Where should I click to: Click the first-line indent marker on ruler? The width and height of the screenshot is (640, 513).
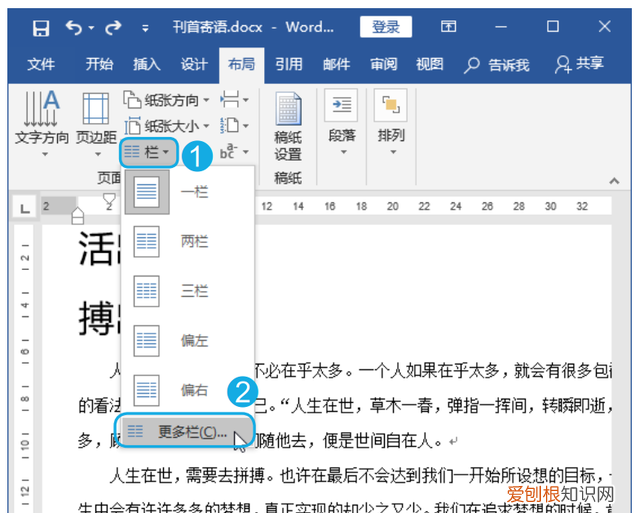(109, 200)
